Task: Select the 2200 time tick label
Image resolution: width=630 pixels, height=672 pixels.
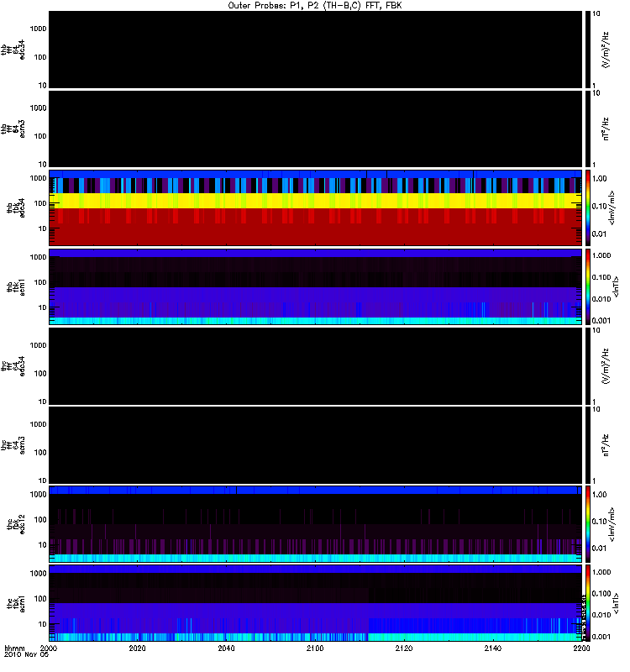Action: click(581, 648)
